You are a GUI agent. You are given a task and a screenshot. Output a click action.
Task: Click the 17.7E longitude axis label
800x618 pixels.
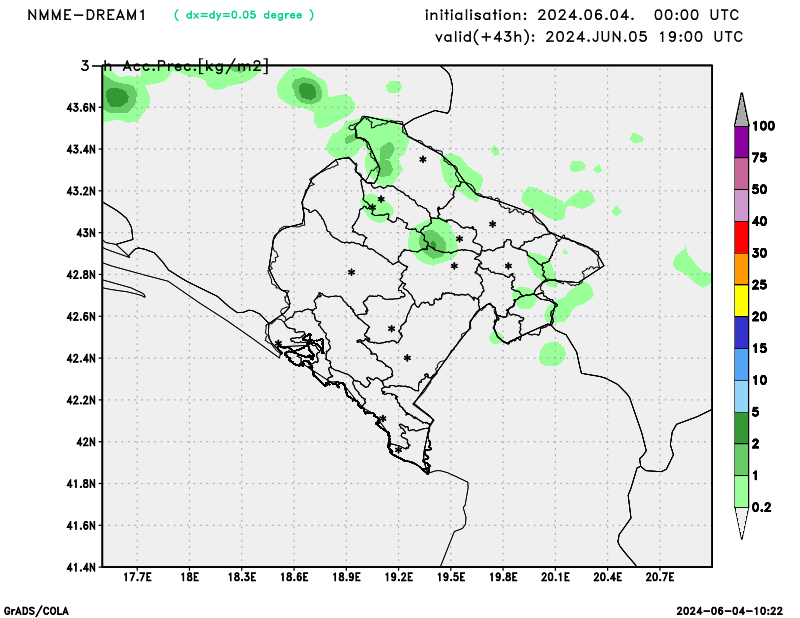click(x=137, y=577)
